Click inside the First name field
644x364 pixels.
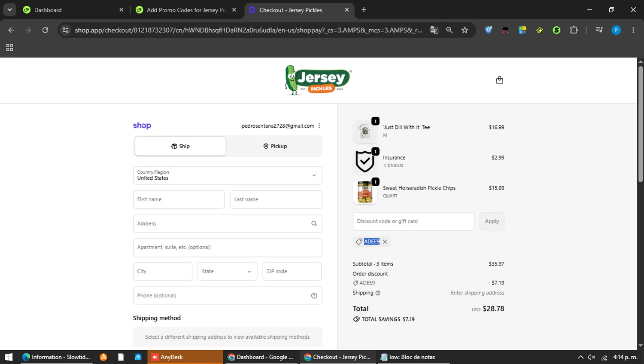pyautogui.click(x=179, y=199)
